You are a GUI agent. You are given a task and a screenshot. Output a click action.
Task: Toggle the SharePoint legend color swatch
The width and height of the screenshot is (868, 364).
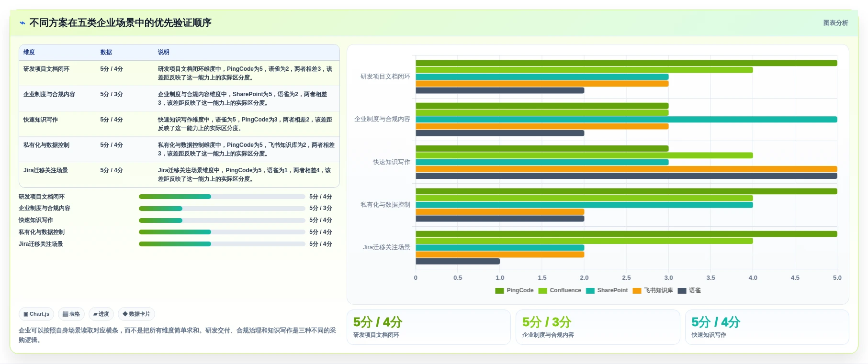tap(590, 291)
